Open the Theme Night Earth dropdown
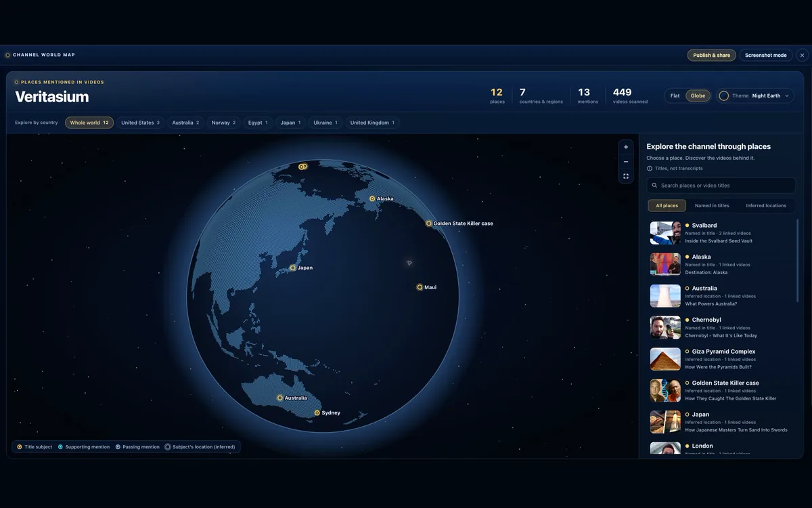 tap(755, 96)
